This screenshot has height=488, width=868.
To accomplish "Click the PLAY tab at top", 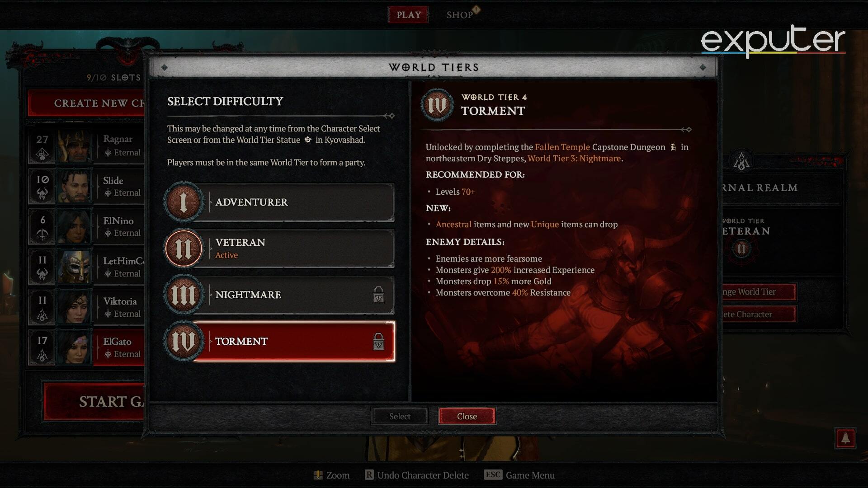I will pyautogui.click(x=409, y=15).
